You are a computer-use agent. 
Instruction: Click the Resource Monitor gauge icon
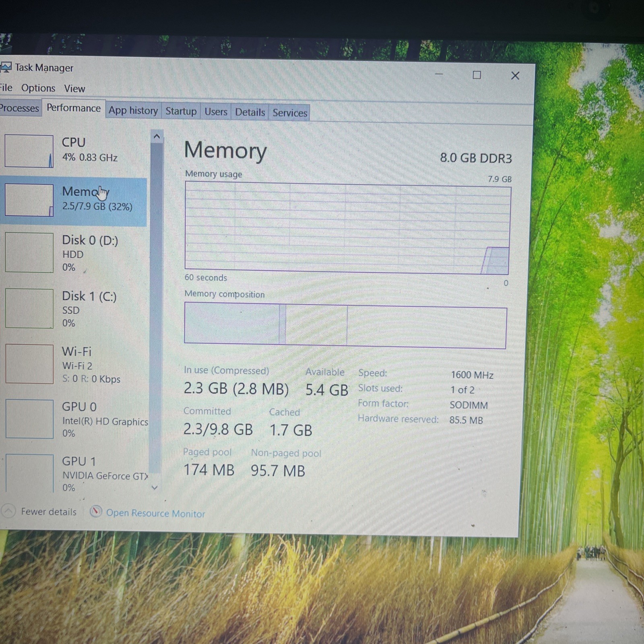96,512
